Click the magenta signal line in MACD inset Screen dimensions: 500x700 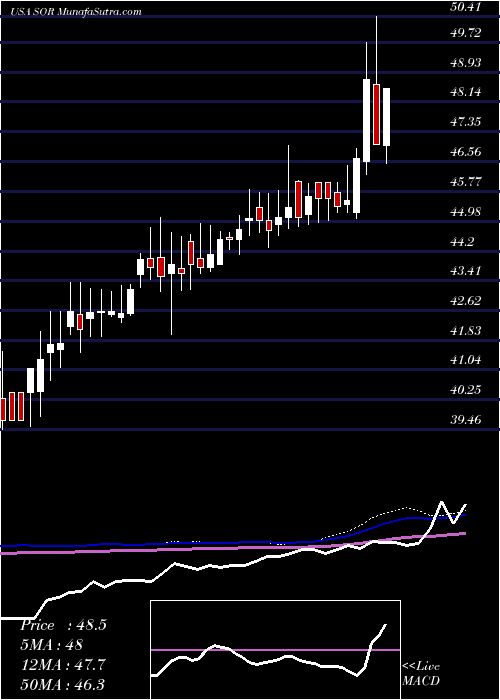pos(275,650)
